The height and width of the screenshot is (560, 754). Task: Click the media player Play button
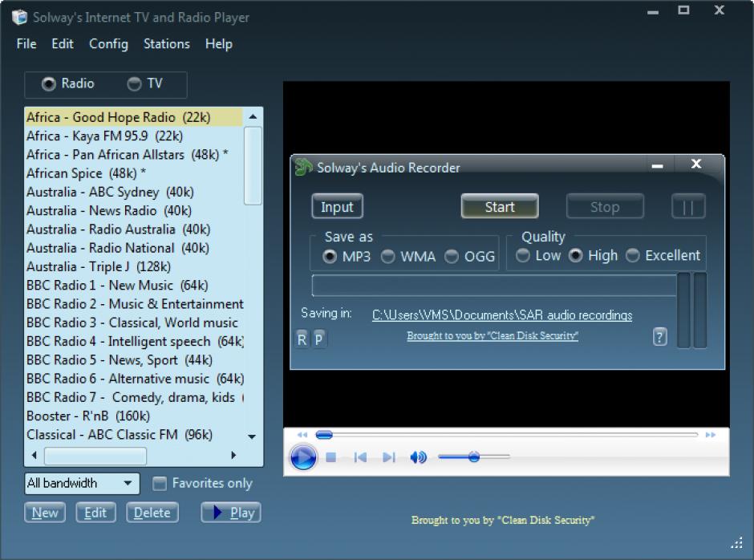(x=303, y=457)
